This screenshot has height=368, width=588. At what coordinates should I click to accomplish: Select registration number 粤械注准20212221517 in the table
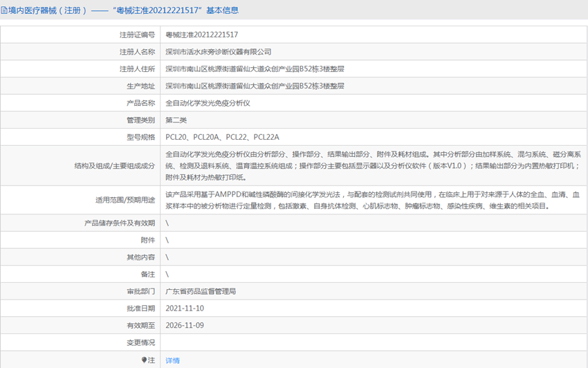tap(201, 34)
